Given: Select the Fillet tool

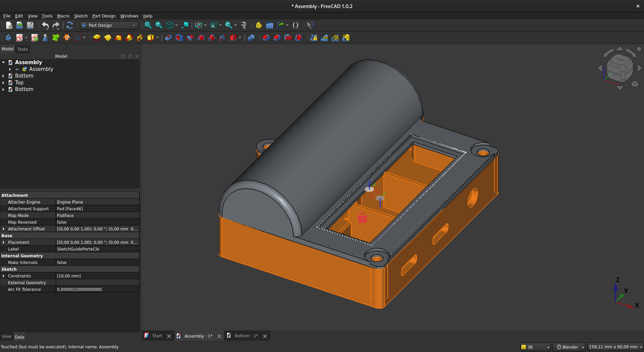Looking at the screenshot, I should click(x=266, y=38).
